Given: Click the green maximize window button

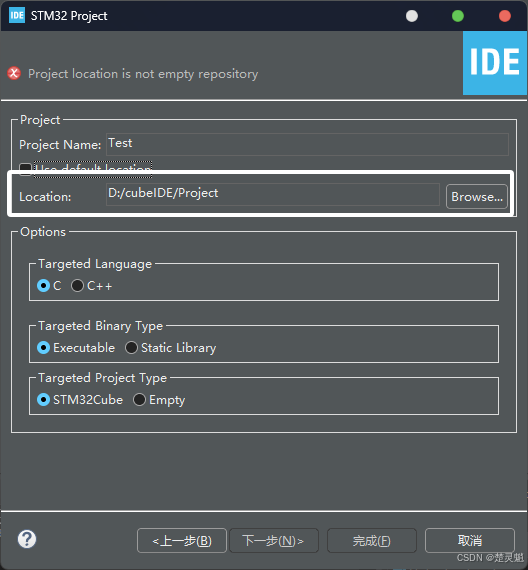Looking at the screenshot, I should pos(458,16).
